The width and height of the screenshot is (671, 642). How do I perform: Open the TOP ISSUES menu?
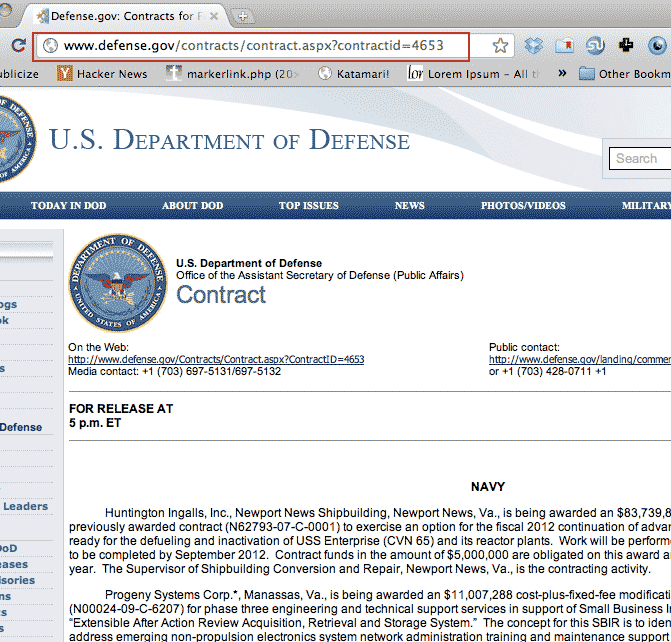309,205
